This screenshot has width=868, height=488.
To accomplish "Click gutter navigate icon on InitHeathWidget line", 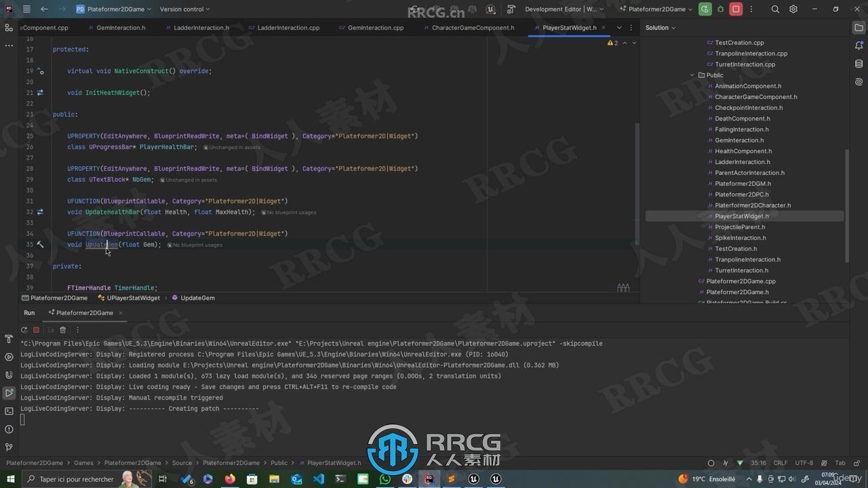I will (x=40, y=93).
